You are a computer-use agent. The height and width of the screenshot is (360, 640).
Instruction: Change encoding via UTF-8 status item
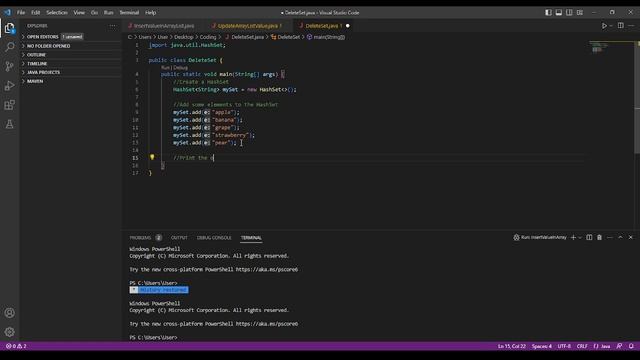pyautogui.click(x=564, y=346)
